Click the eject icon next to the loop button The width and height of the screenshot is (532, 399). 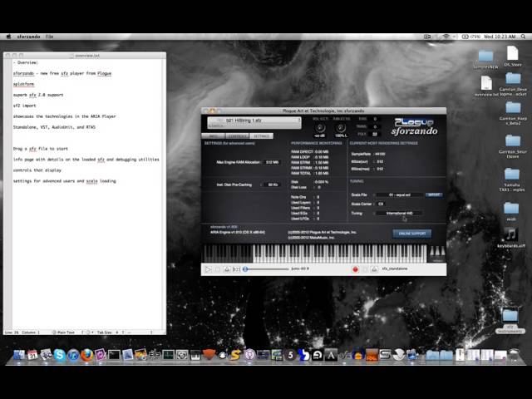(227, 269)
